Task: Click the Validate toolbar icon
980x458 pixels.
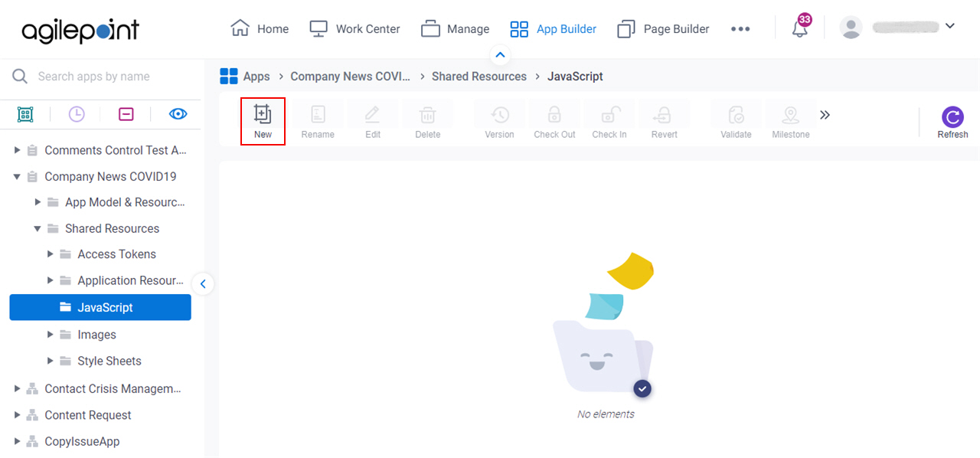Action: point(734,119)
